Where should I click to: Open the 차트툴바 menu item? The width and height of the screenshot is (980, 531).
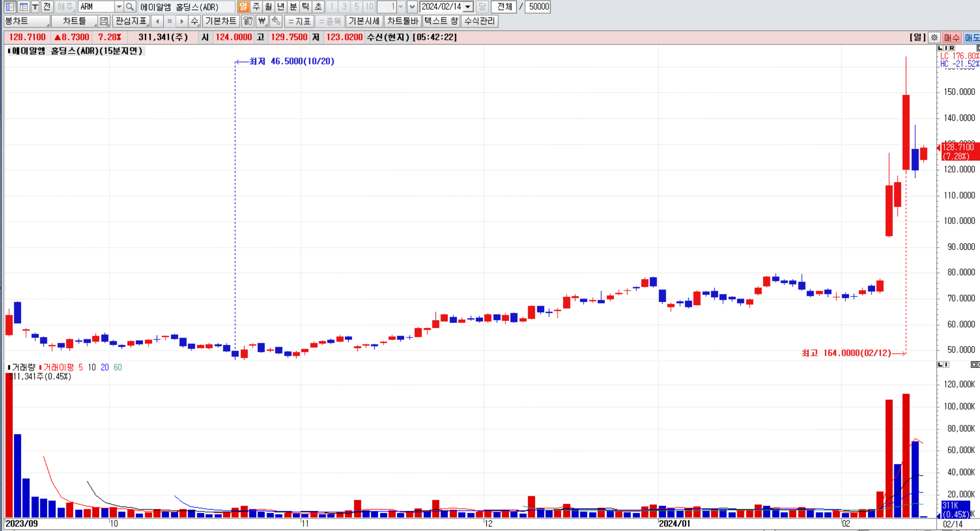(403, 21)
